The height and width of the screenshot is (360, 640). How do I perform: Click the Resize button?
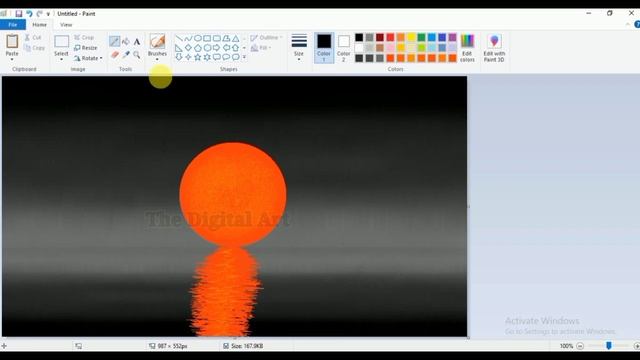pyautogui.click(x=86, y=48)
